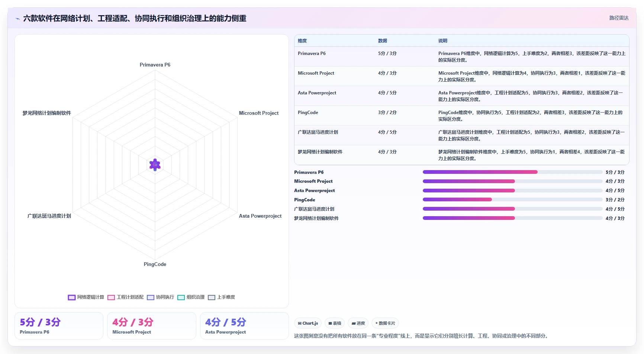This screenshot has height=354, width=644.
Task: Click the Asta Powerproject radar axis label
Action: [x=260, y=216]
